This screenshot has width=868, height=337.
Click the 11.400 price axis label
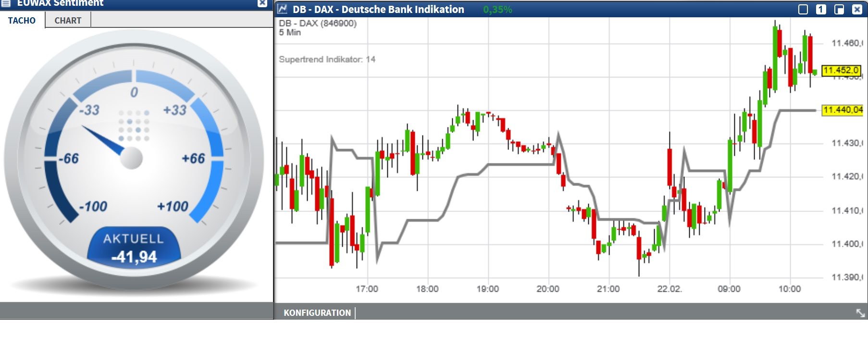coord(847,244)
